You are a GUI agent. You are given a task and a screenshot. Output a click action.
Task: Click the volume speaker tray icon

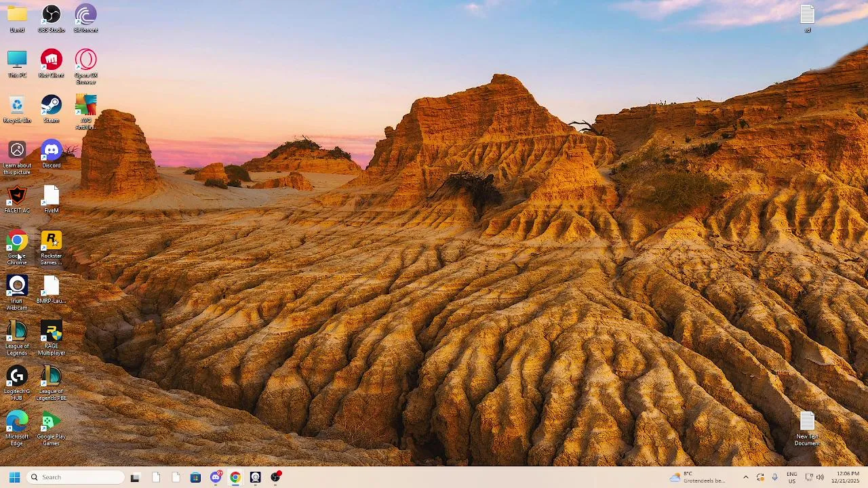click(x=820, y=477)
